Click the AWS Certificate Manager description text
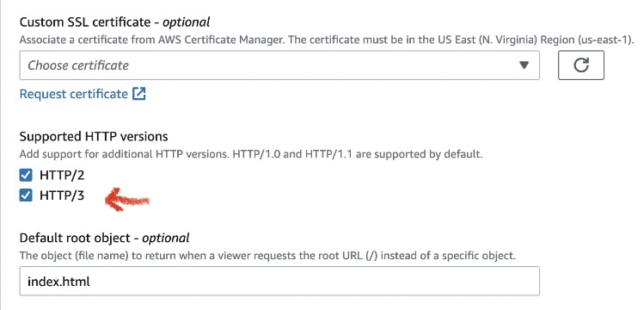 click(327, 40)
